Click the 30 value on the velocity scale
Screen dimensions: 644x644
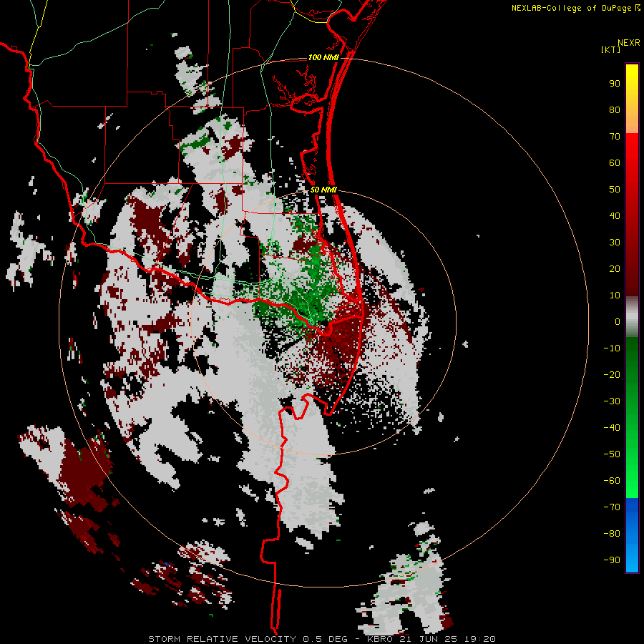coord(615,243)
